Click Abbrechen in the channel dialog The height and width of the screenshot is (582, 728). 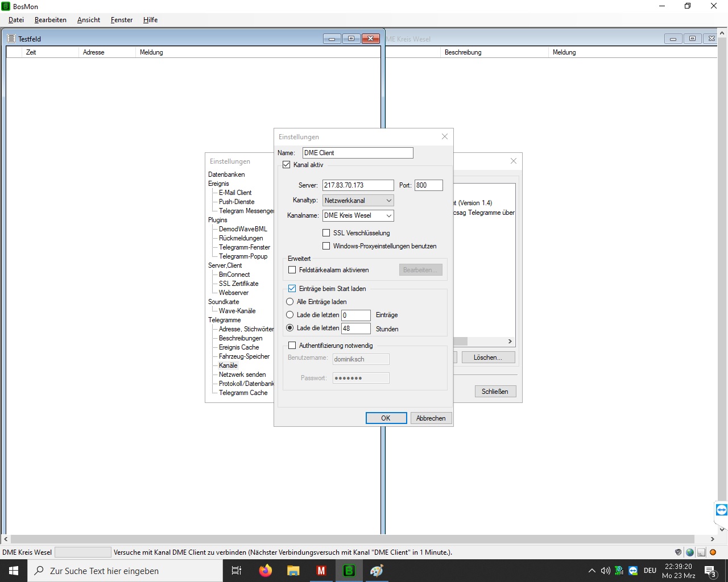(x=431, y=418)
